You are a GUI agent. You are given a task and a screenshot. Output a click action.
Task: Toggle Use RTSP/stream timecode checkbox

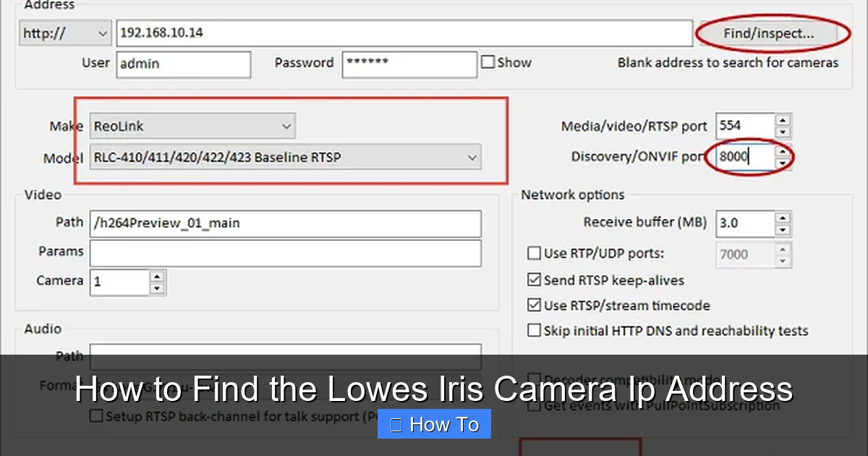click(x=534, y=305)
